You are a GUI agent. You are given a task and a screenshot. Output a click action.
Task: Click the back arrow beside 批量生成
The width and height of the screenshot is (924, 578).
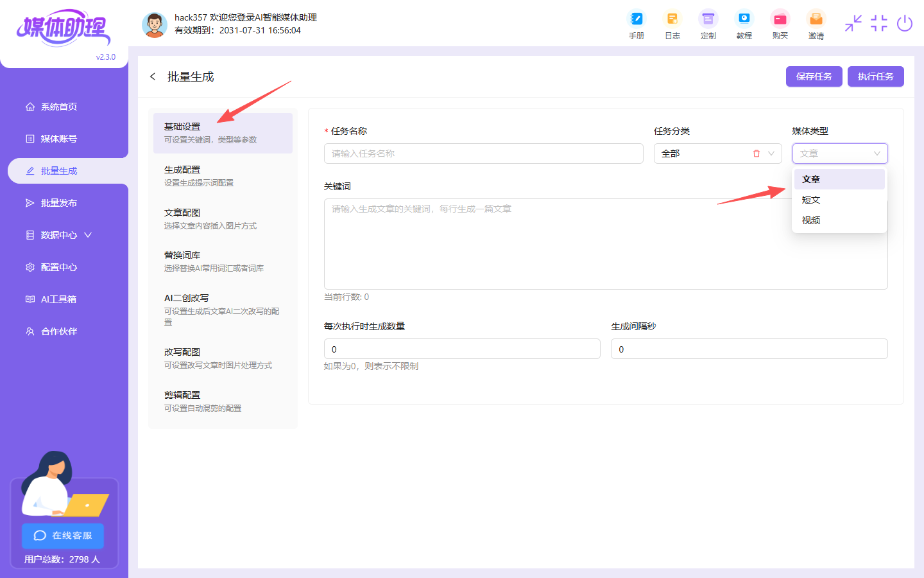coord(153,76)
